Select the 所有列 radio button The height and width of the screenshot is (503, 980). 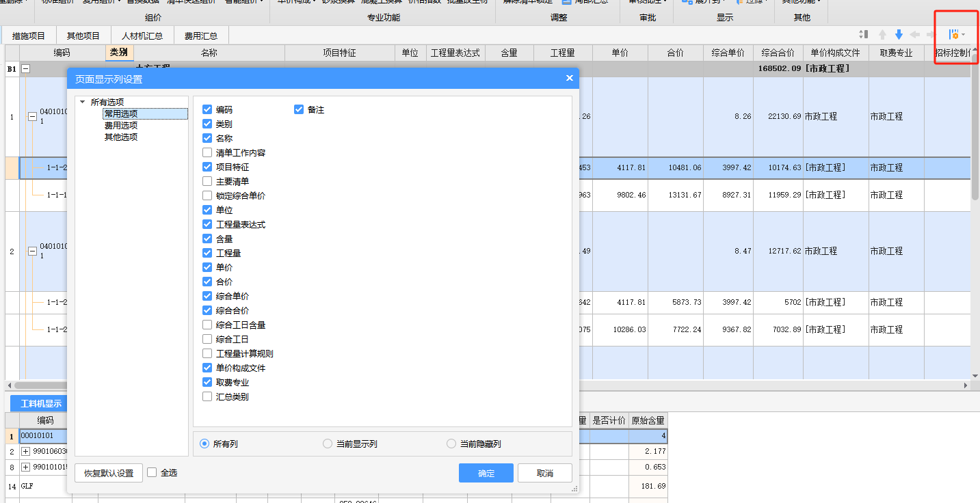point(204,444)
